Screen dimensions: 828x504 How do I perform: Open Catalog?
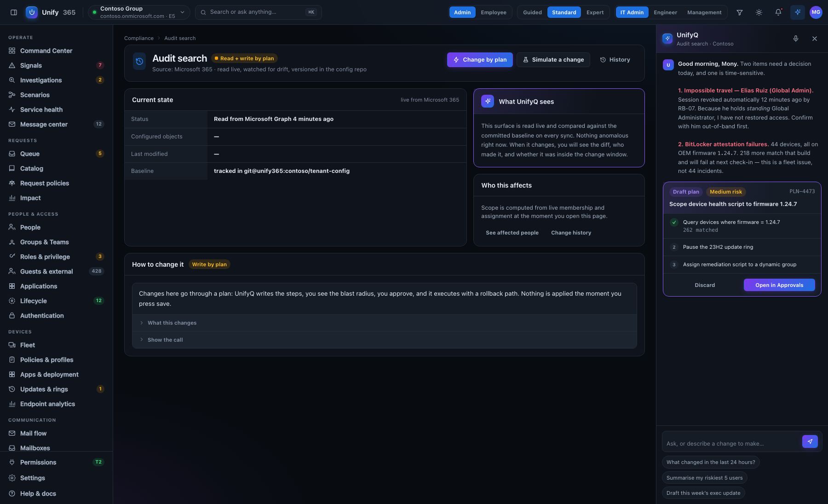[x=56, y=168]
